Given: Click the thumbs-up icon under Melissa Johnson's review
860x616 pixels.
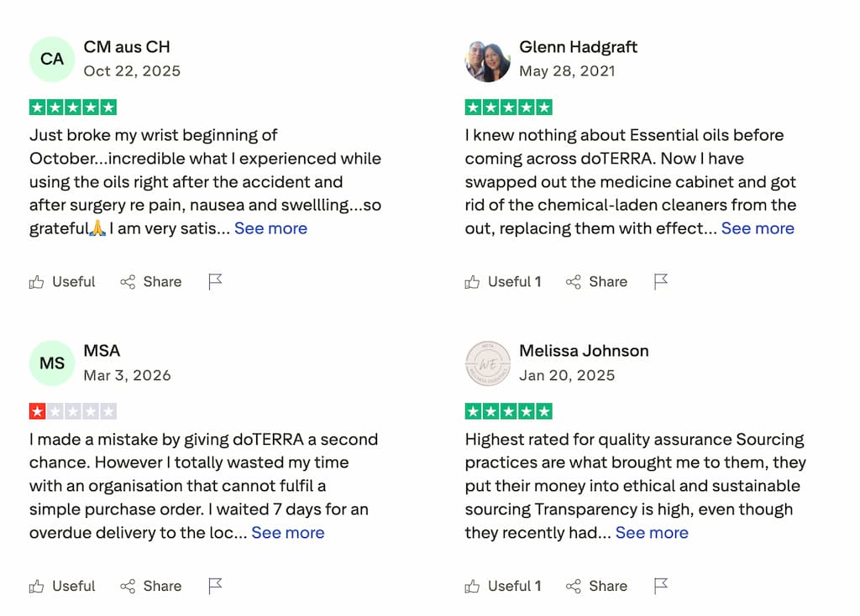Looking at the screenshot, I should click(x=474, y=586).
